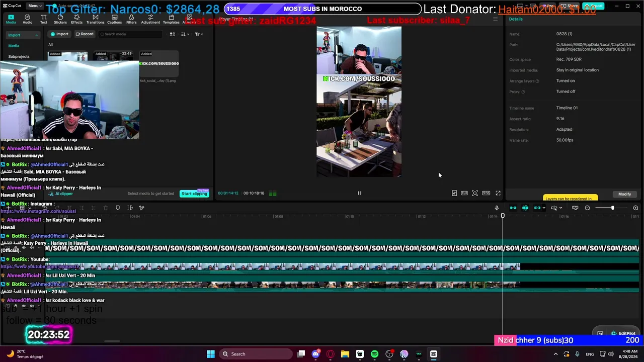Switch media view to grid layout
The height and width of the screenshot is (362, 644).
172,34
